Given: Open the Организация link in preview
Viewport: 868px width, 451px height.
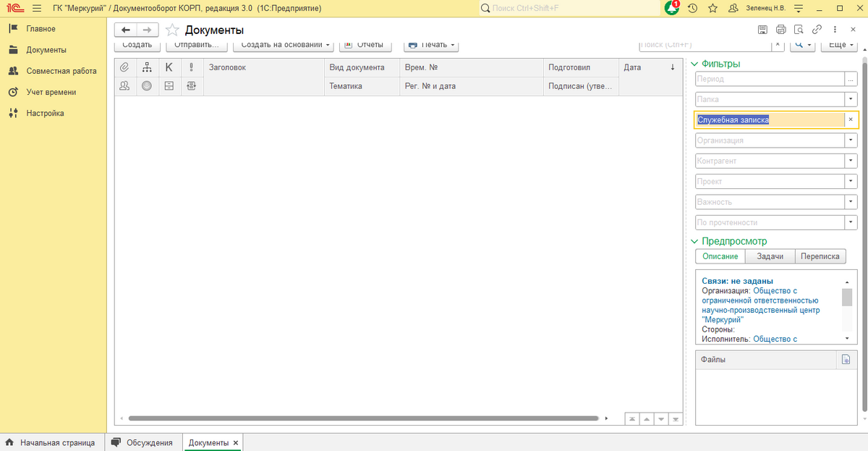Looking at the screenshot, I should (759, 305).
